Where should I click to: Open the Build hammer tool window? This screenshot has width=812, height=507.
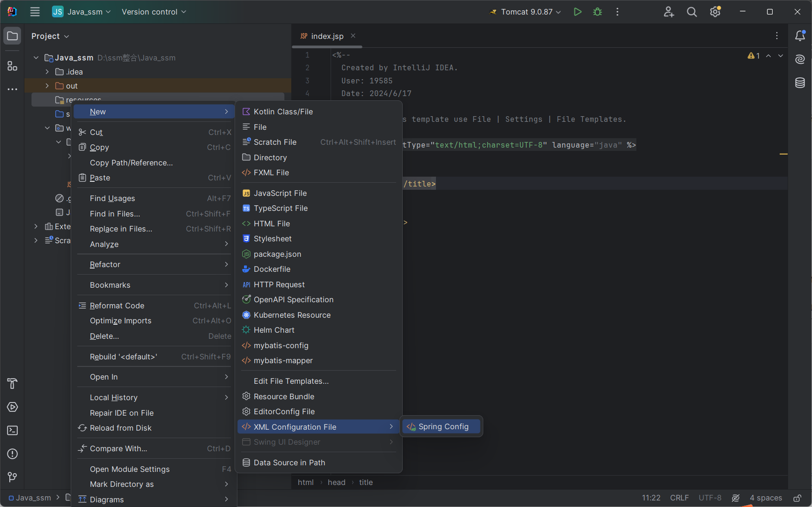point(13,383)
